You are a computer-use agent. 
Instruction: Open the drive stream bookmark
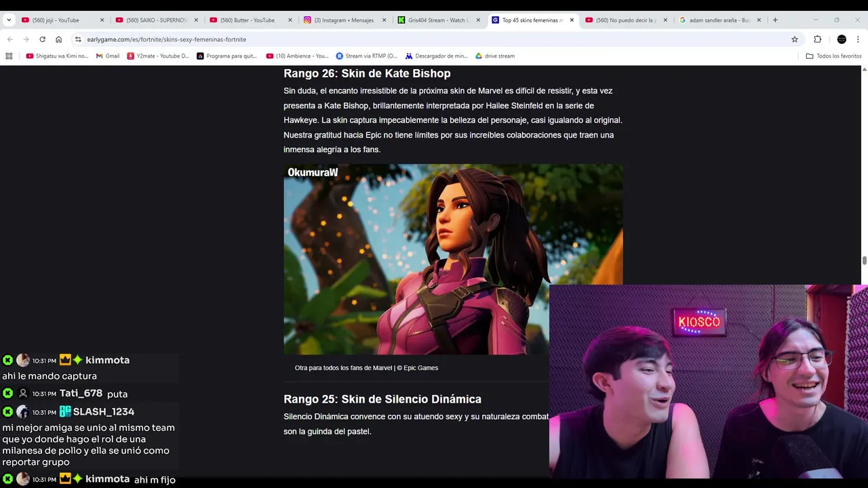click(495, 56)
